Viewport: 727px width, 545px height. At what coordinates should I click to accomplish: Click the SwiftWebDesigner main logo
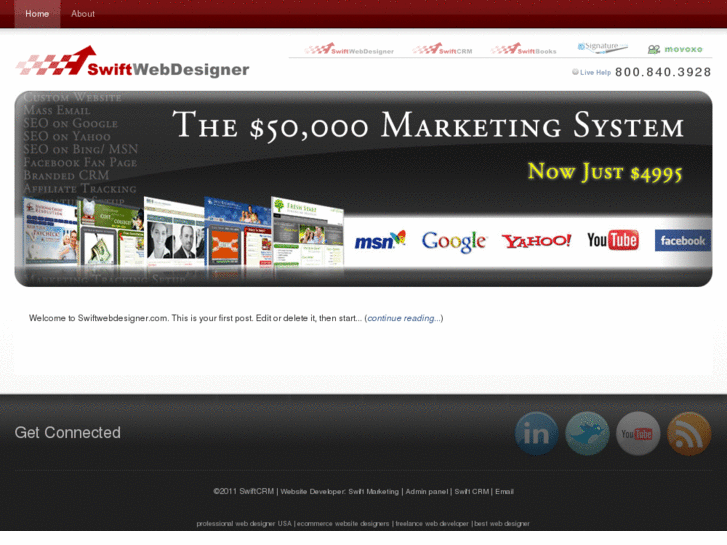[x=133, y=61]
